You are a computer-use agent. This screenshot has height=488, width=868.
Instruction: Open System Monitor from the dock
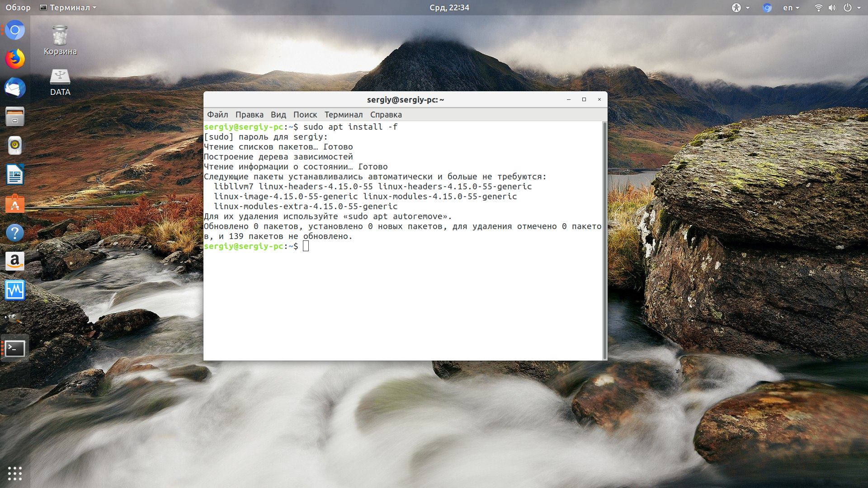pyautogui.click(x=15, y=291)
